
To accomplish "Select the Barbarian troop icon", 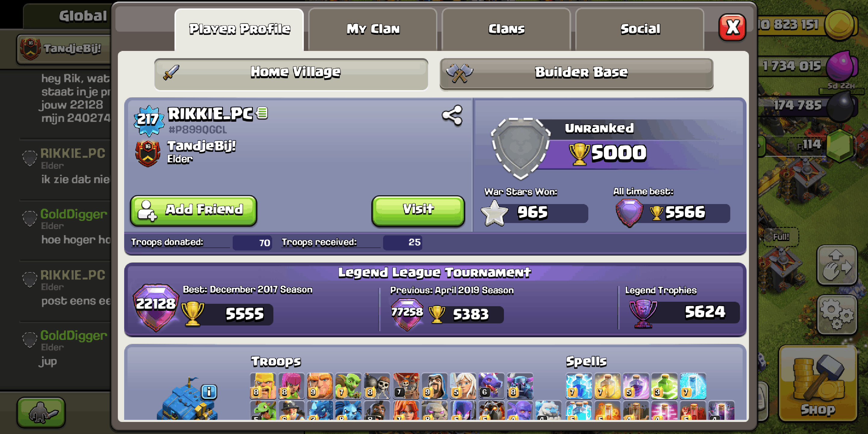I will (x=263, y=386).
